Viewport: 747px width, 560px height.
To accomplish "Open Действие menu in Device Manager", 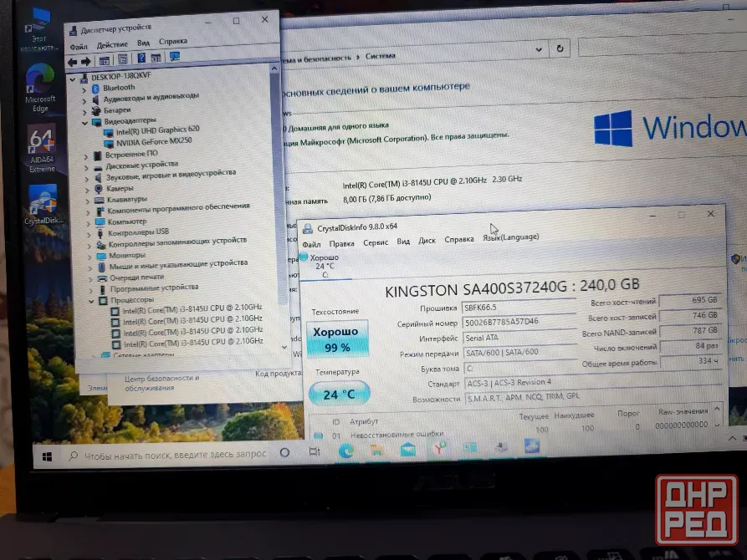I will [x=112, y=45].
